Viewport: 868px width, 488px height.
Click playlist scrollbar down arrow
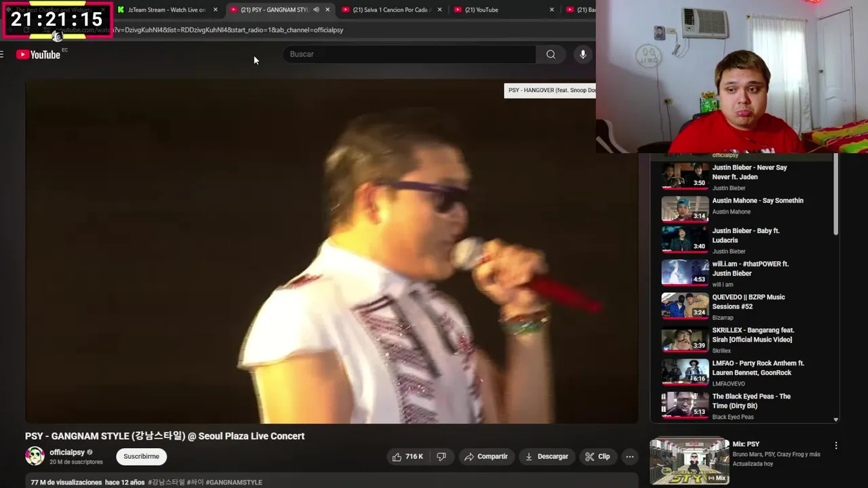(x=835, y=420)
